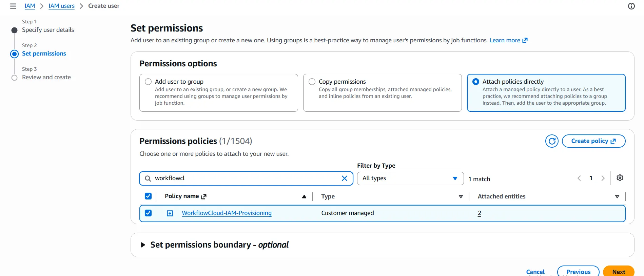Select Step 2 Set permissions
The image size is (644, 276).
44,54
